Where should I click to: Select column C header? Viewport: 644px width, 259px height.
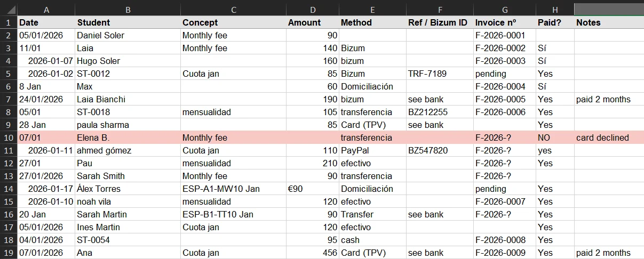coord(234,10)
